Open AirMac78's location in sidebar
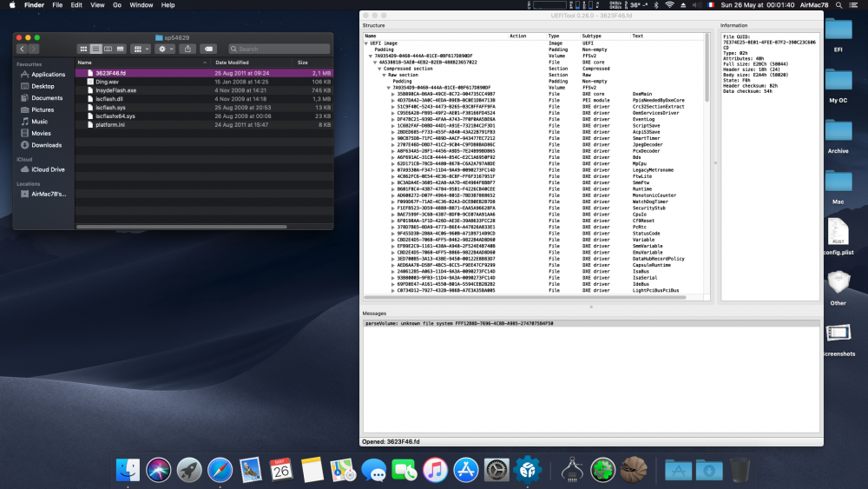 (x=43, y=194)
